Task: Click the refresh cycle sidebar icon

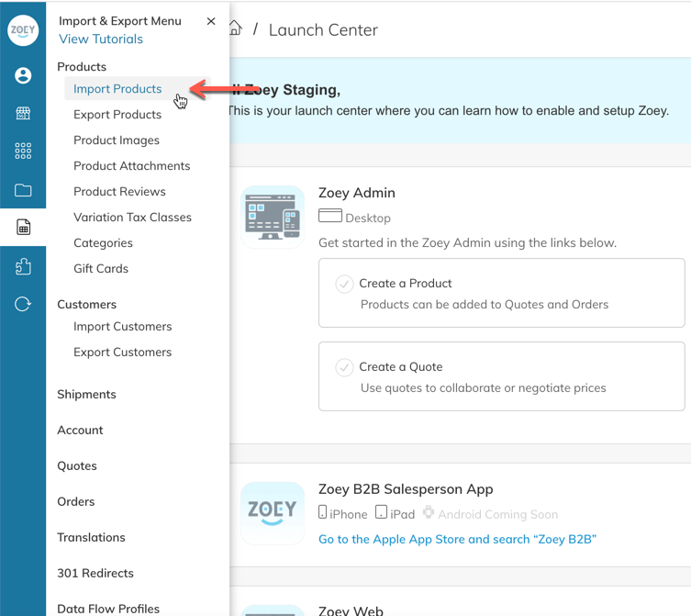Action: pyautogui.click(x=23, y=304)
